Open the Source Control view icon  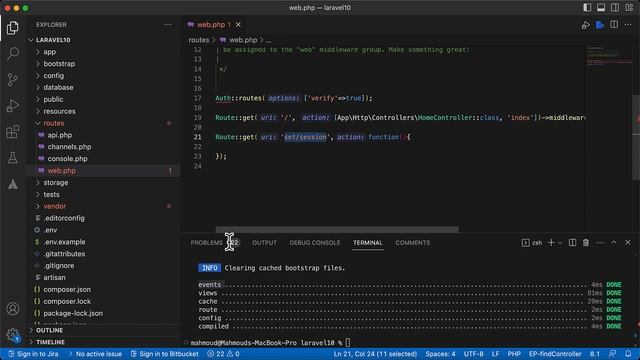tap(13, 80)
